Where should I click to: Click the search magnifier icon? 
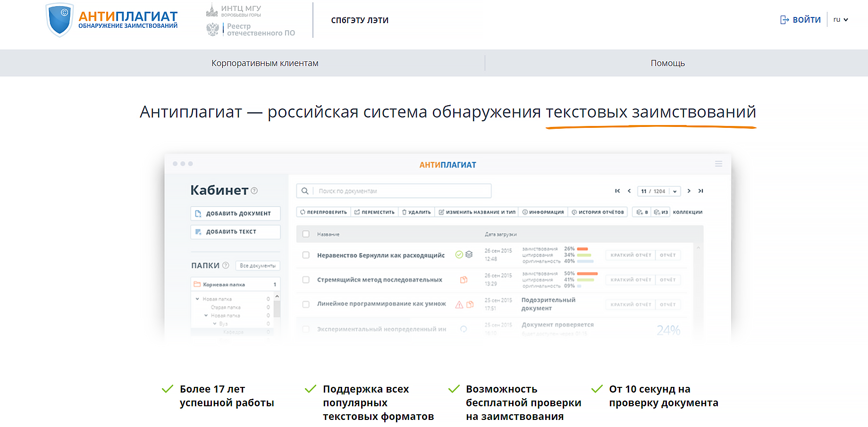[305, 191]
